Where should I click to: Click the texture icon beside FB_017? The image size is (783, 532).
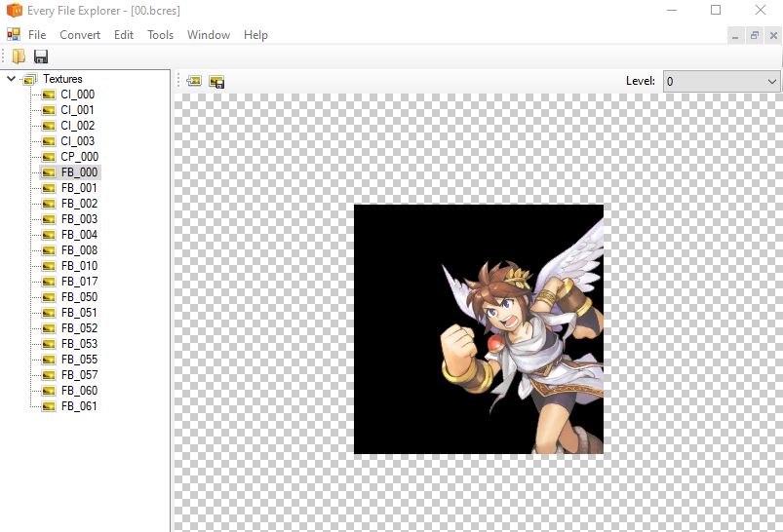(49, 282)
